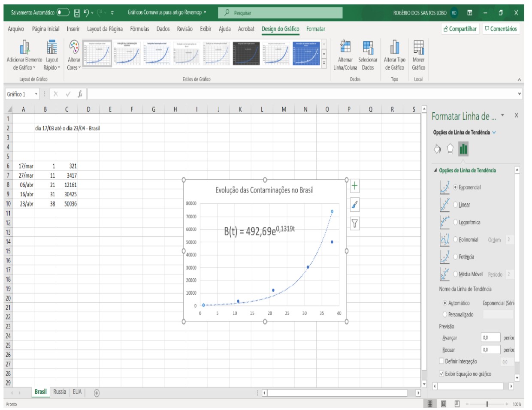Click Selecionar Dados icon
Image resolution: width=532 pixels, height=410 pixels.
tap(368, 46)
